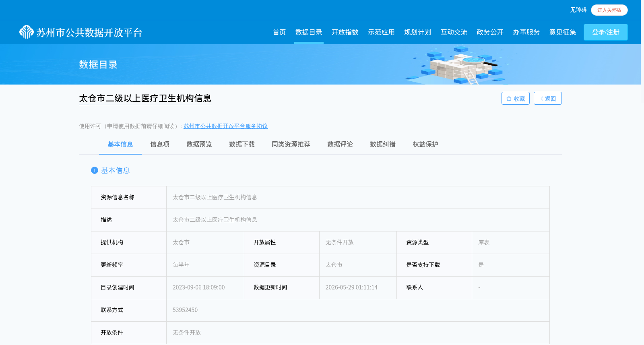644x345 pixels.
Task: Click the 数据目录 banner heading
Action: click(x=98, y=64)
